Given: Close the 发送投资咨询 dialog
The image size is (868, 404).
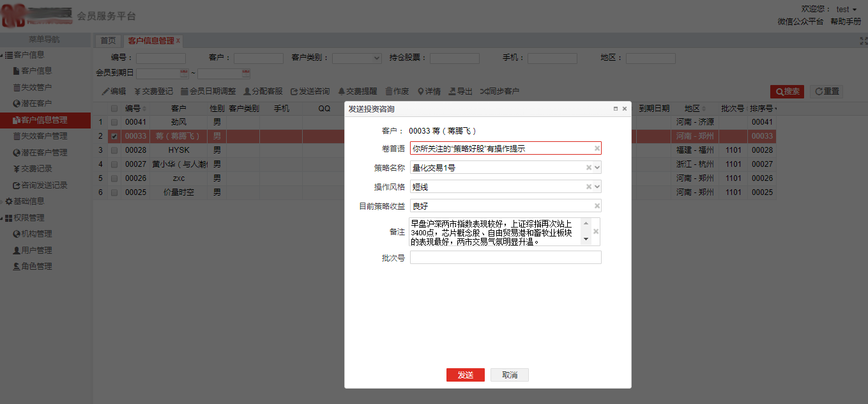Looking at the screenshot, I should (x=625, y=109).
